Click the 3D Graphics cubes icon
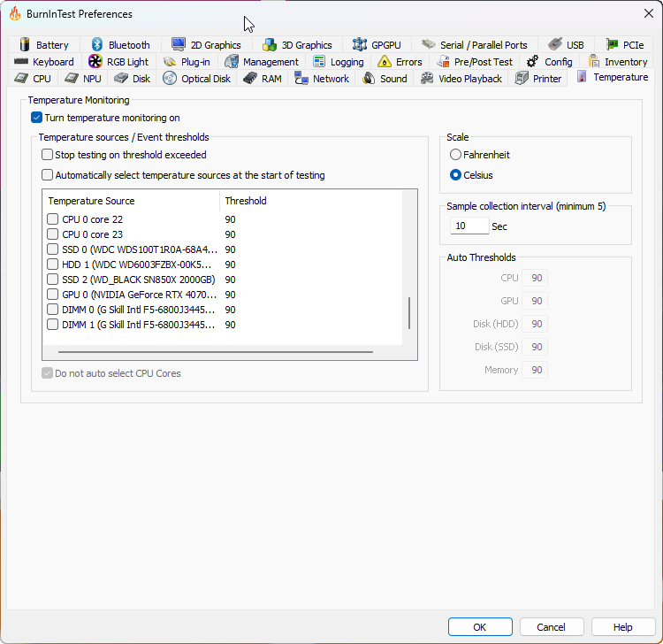Viewport: 663px width, 644px height. click(x=270, y=44)
